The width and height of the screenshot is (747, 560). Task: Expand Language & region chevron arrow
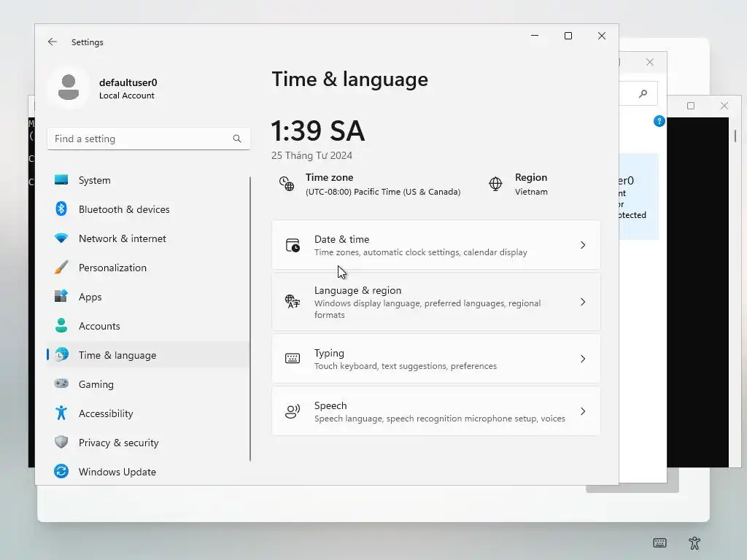[x=583, y=302]
